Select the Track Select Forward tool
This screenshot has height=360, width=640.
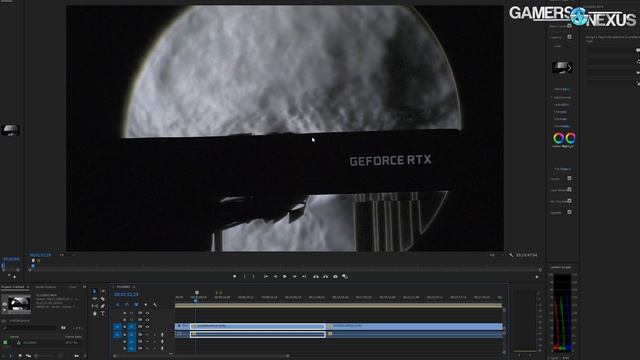point(103,291)
